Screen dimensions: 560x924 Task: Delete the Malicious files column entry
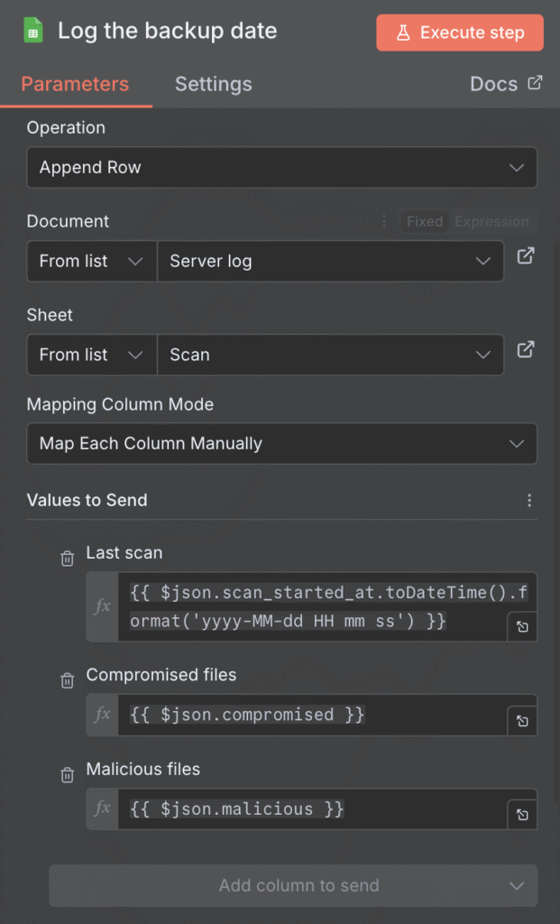[x=67, y=775]
